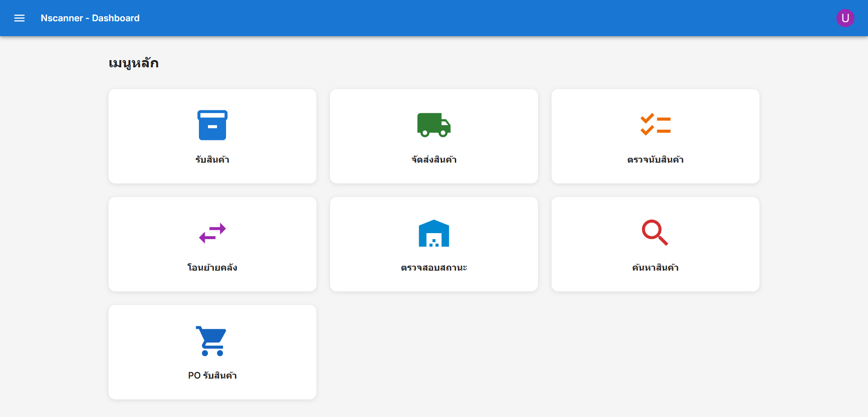Image resolution: width=868 pixels, height=417 pixels.
Task: Open the รับสินค้า receiving card
Action: tap(212, 136)
